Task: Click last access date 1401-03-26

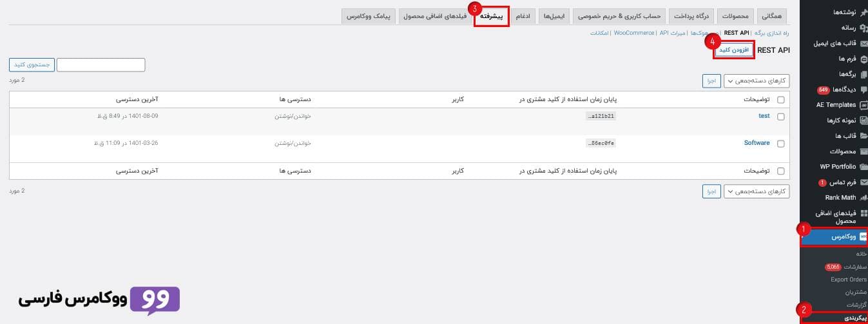Action: (126, 143)
